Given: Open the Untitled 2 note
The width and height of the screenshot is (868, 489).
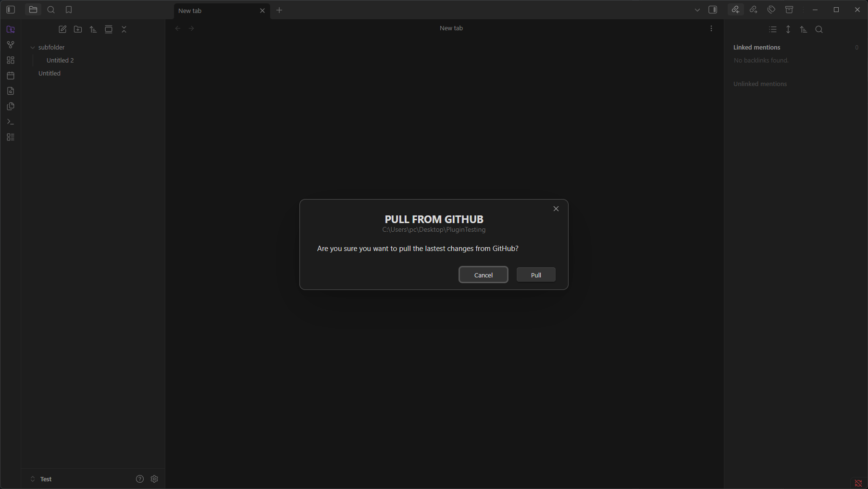Looking at the screenshot, I should point(60,60).
